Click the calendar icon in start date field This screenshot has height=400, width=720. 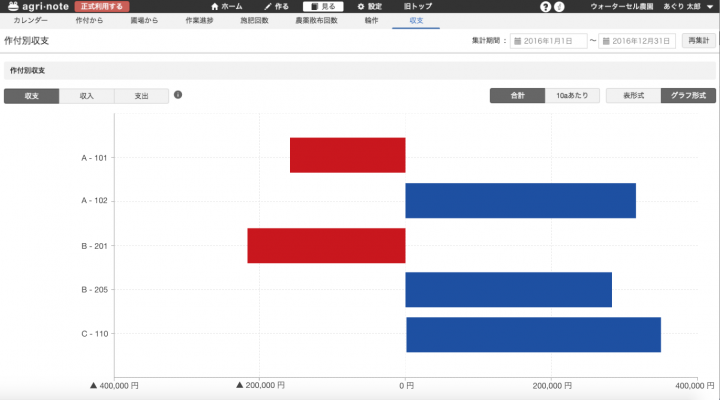518,41
